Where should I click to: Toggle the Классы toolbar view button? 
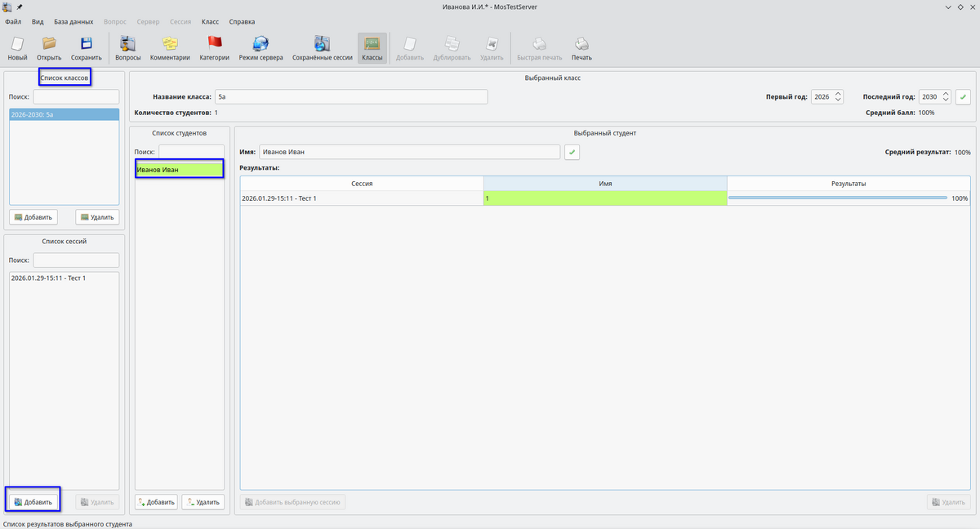coord(372,48)
